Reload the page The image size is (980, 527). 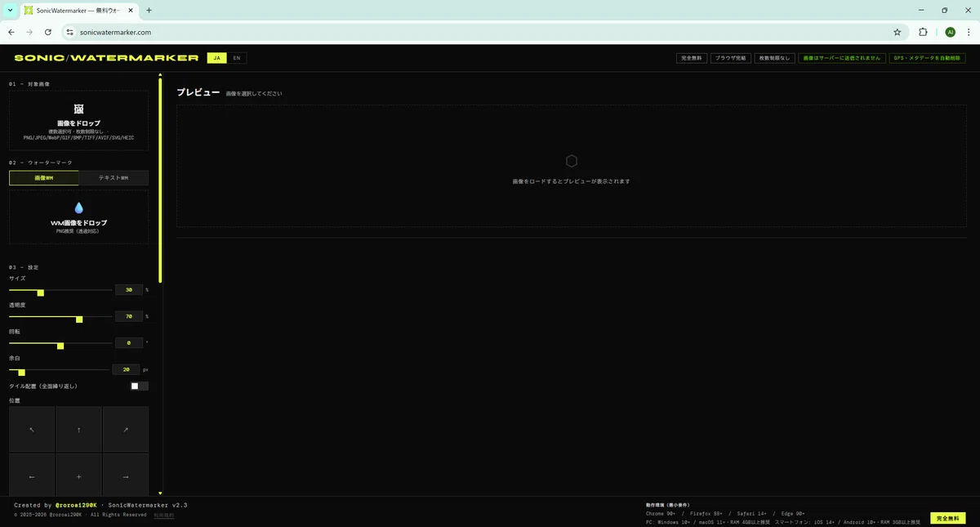(48, 32)
